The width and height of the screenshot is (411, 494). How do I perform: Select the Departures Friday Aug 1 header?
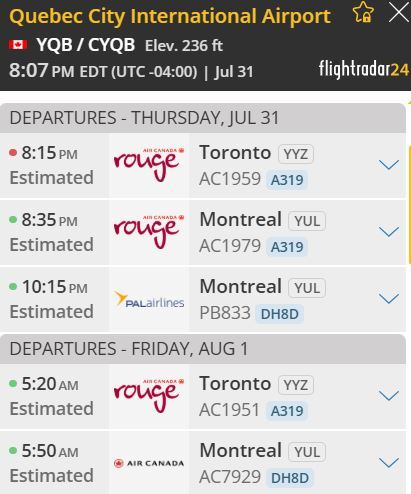(203, 349)
